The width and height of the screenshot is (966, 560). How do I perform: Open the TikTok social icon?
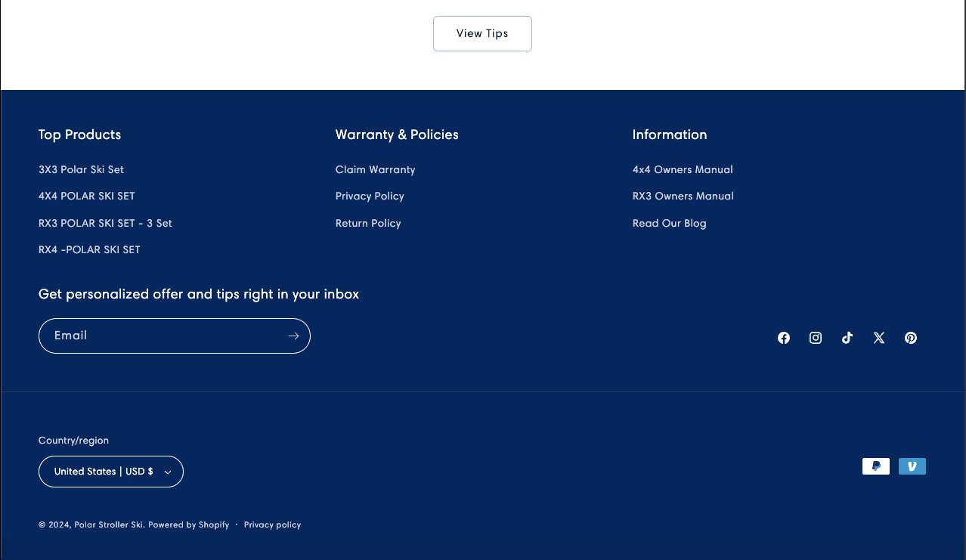coord(847,338)
